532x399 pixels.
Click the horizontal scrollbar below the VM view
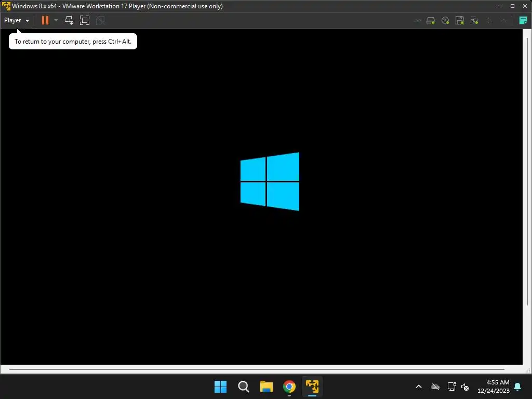(x=257, y=369)
